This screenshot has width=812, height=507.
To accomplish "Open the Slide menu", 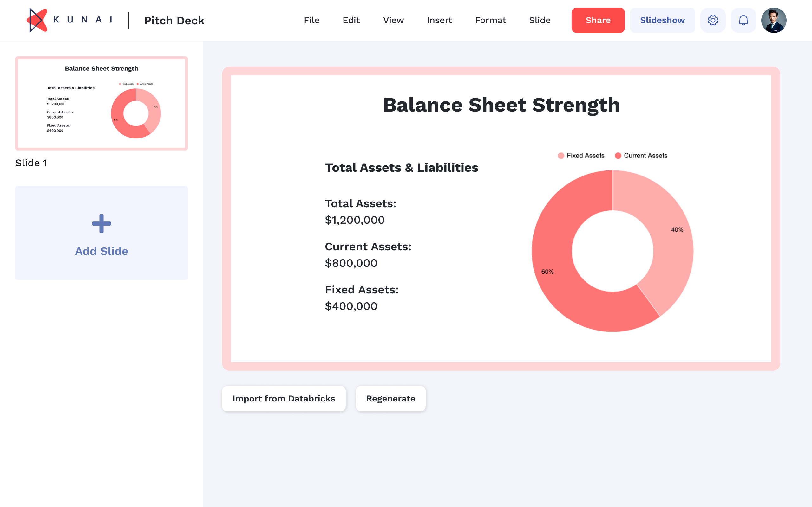I will tap(539, 20).
